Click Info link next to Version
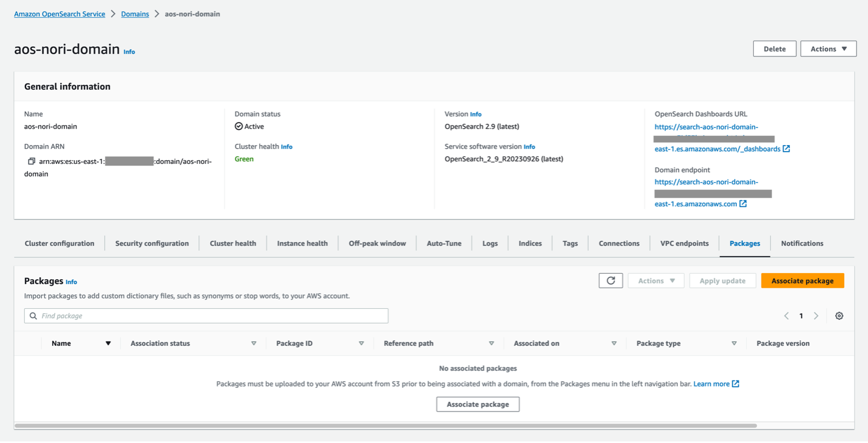This screenshot has height=443, width=868. (476, 114)
